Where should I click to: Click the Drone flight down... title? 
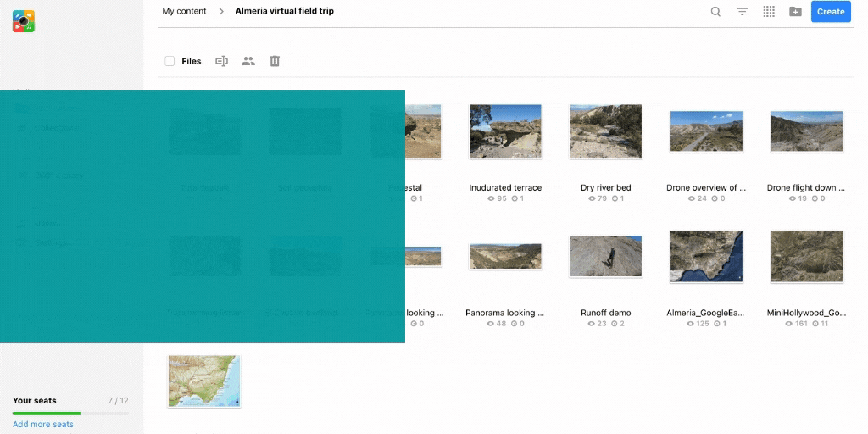click(x=807, y=187)
